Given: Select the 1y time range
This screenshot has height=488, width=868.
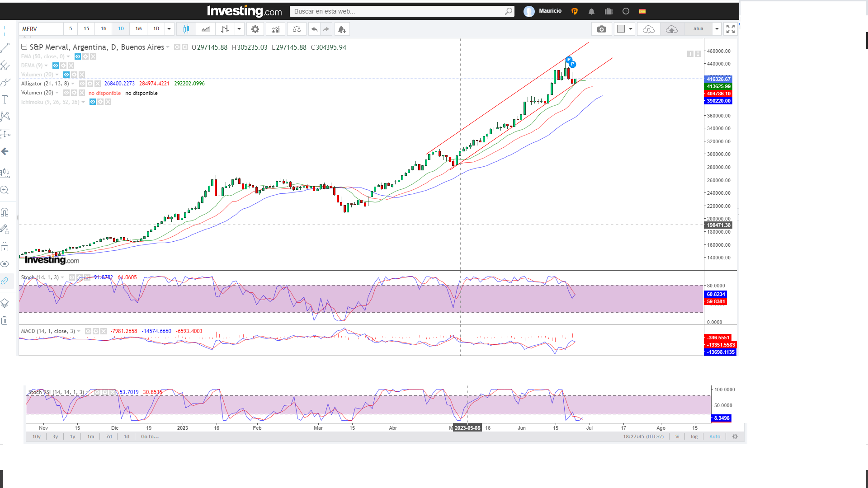Looking at the screenshot, I should [72, 436].
